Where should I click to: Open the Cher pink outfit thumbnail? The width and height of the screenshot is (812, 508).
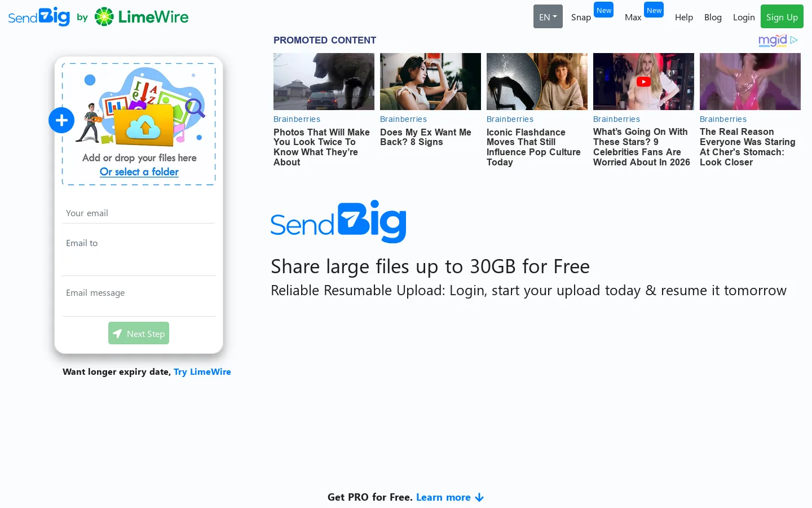click(750, 81)
